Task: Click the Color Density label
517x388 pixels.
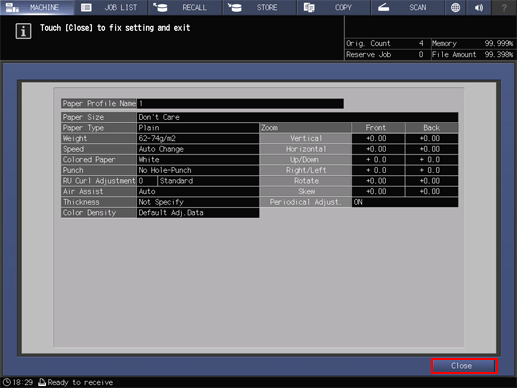Action: 98,213
